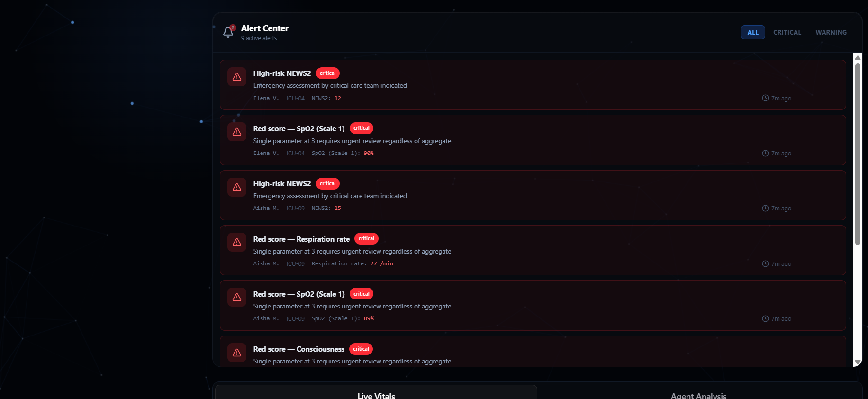This screenshot has width=868, height=399.
Task: Click clock icon on Respiration rate alert
Action: click(x=765, y=263)
